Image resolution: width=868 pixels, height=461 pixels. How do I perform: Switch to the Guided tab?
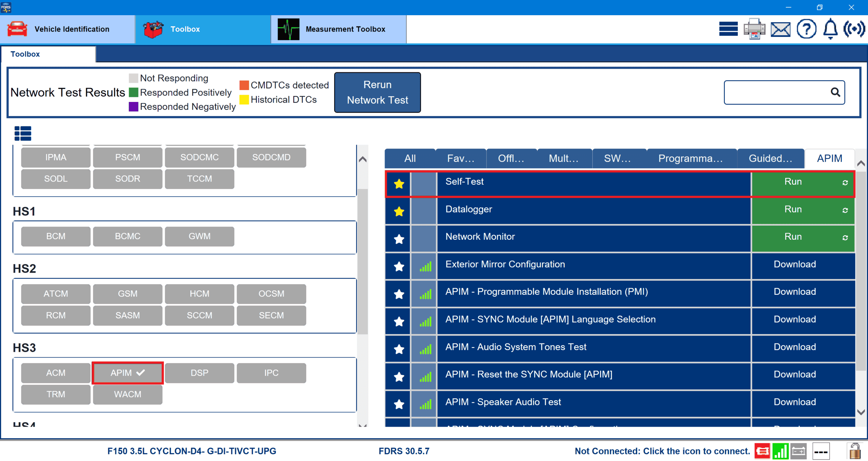(x=771, y=158)
